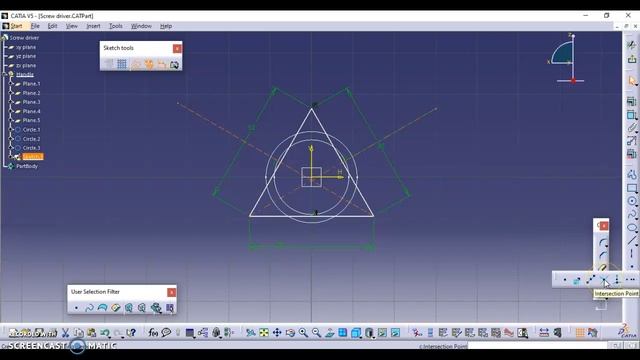Collapse the Handle node expander
Viewport: 640px width, 360px height.
click(5, 74)
